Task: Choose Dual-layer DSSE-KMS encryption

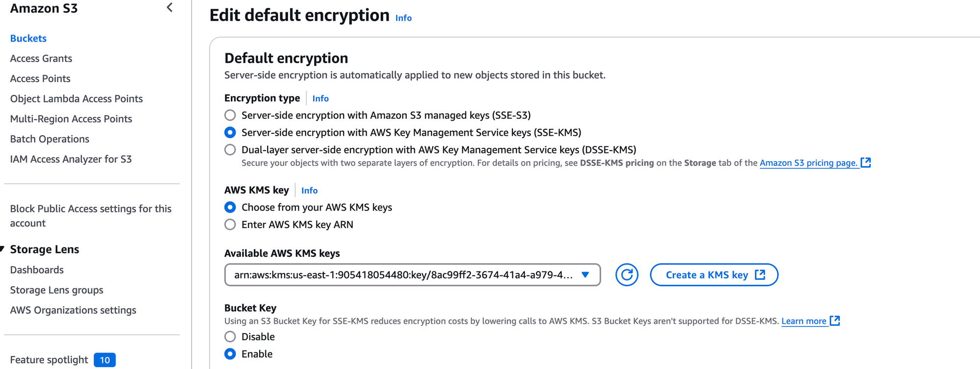Action: 230,149
